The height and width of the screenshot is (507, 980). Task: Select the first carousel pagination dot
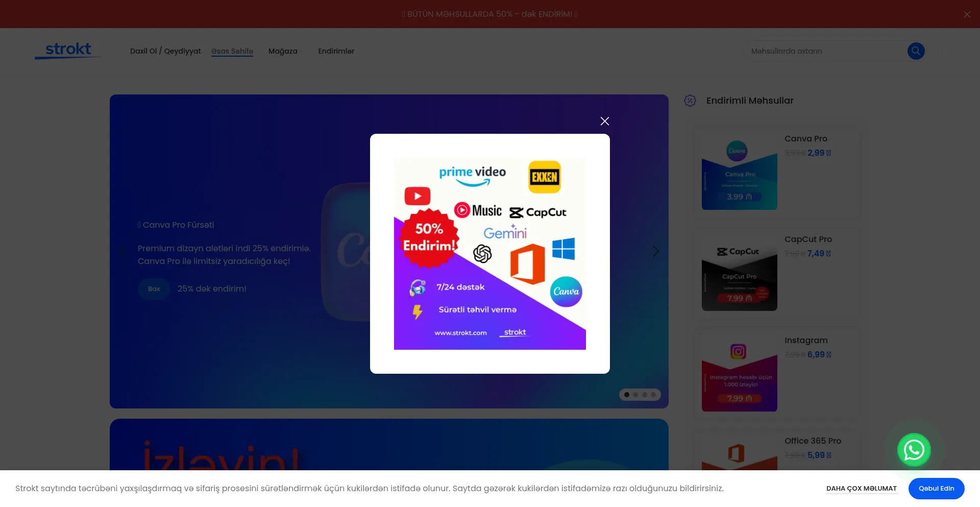coord(627,395)
